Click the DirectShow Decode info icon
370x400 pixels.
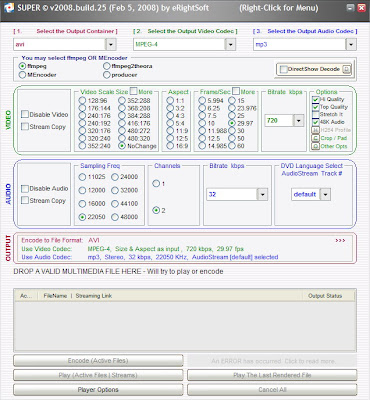coord(347,69)
